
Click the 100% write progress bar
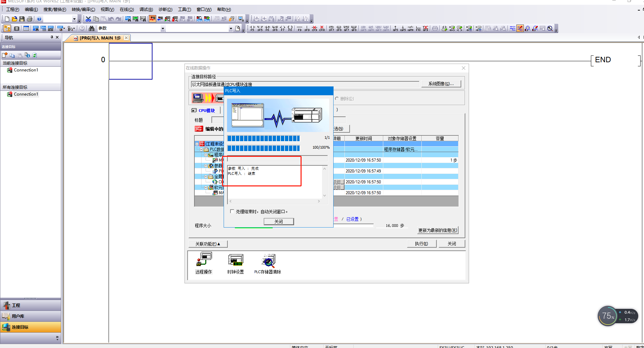tap(263, 148)
